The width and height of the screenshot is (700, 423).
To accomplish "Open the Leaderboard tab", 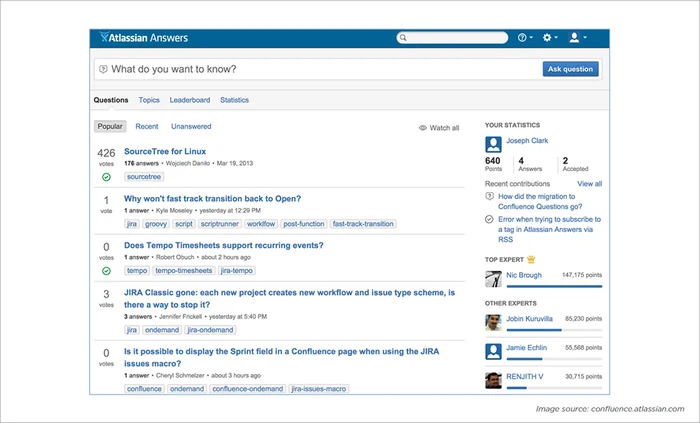I will 190,100.
